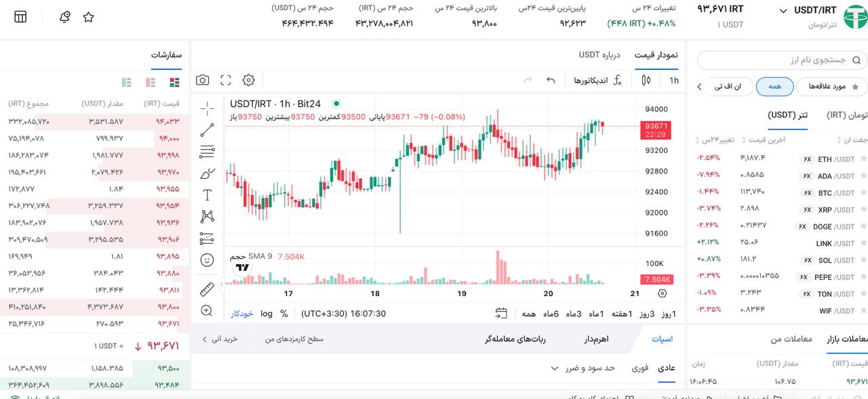
Task: Open the 1h timeframe dropdown
Action: click(x=673, y=80)
